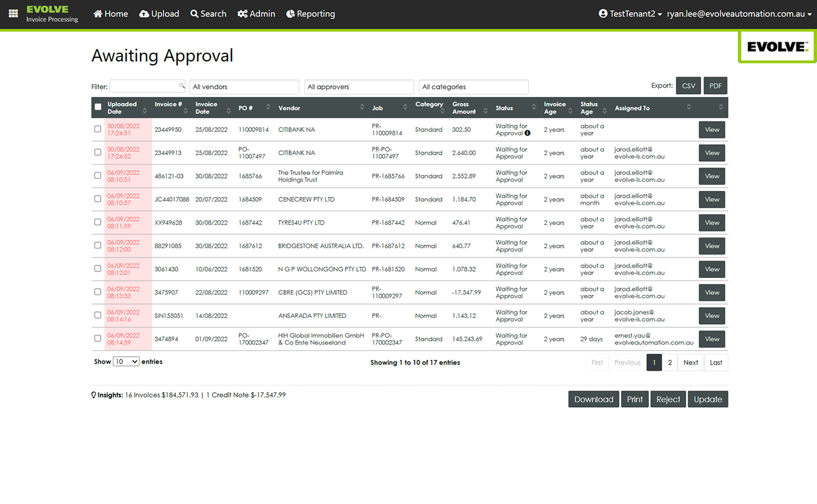Expand the TestTenant2 tenant menu
Image resolution: width=817 pixels, height=504 pixels.
(630, 13)
